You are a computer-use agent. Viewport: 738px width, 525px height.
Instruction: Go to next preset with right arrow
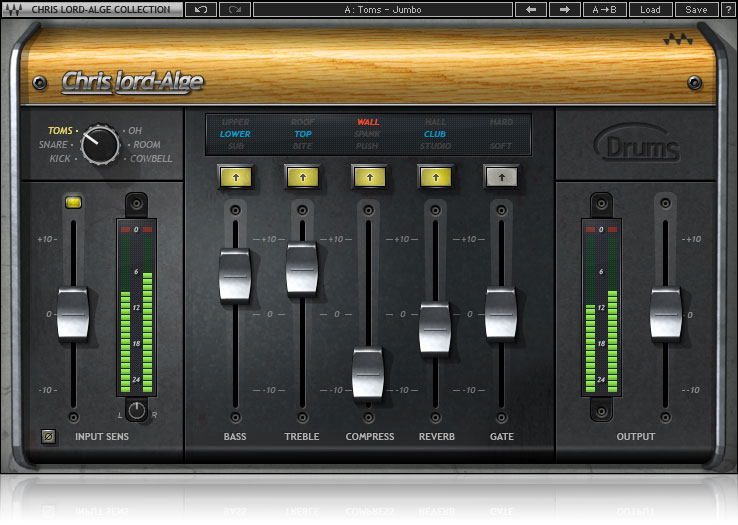tap(564, 9)
